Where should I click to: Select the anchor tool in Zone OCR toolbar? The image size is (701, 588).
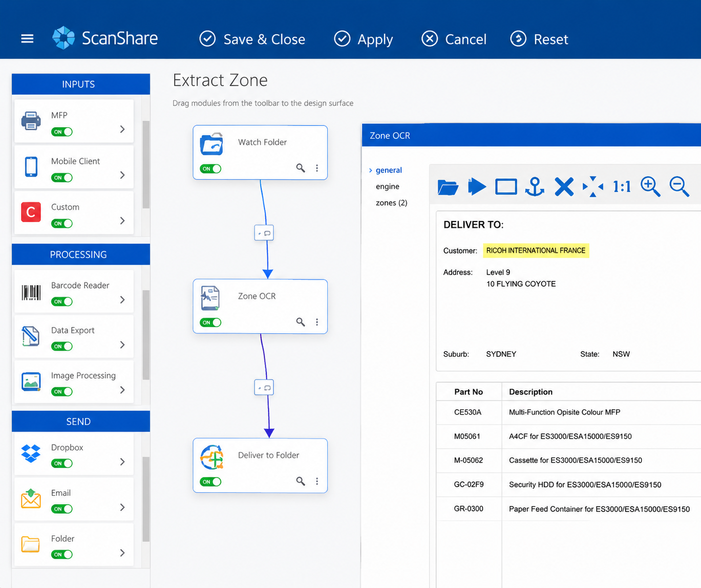click(x=535, y=187)
